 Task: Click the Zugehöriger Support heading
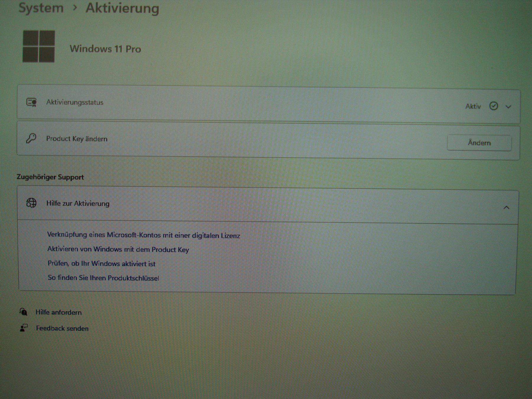[50, 177]
